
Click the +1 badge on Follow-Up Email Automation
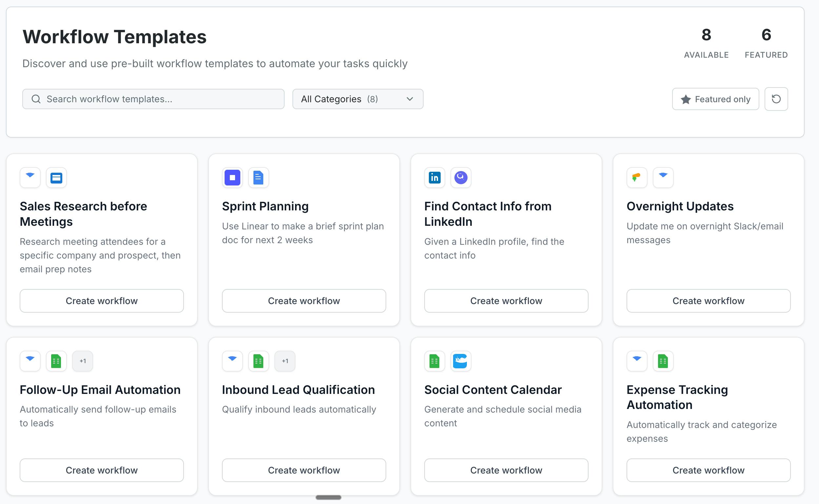tap(83, 361)
